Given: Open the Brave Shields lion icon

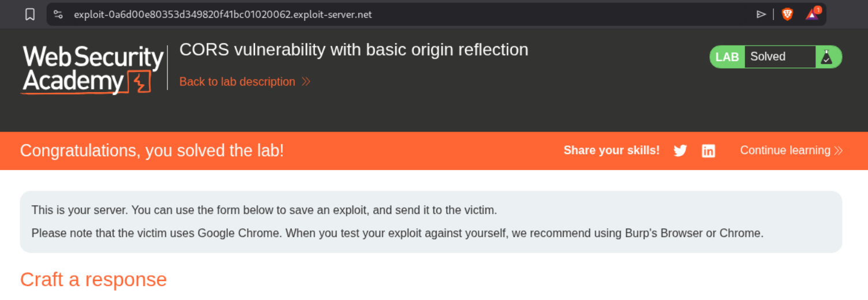Looking at the screenshot, I should (787, 14).
